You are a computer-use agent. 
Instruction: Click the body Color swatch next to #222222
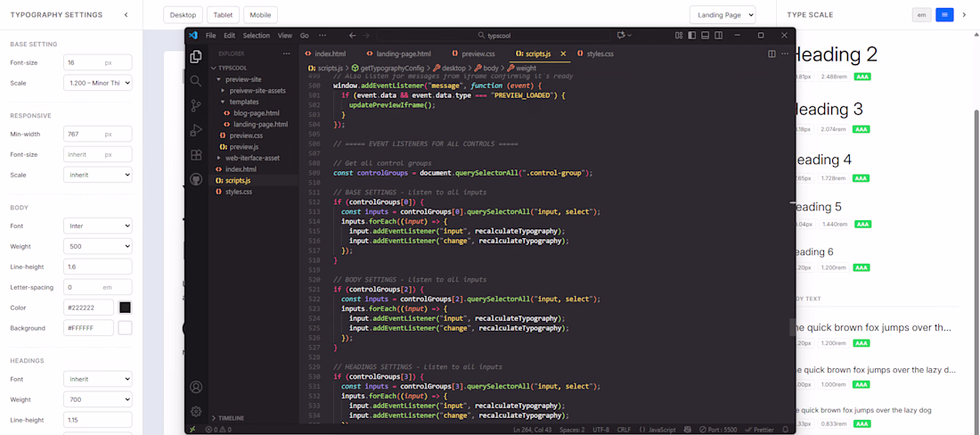[126, 308]
